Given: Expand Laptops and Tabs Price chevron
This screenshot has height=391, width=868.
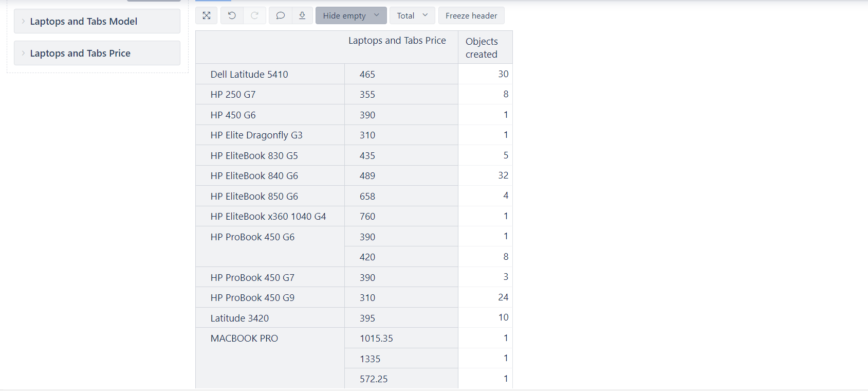Looking at the screenshot, I should pyautogui.click(x=23, y=53).
